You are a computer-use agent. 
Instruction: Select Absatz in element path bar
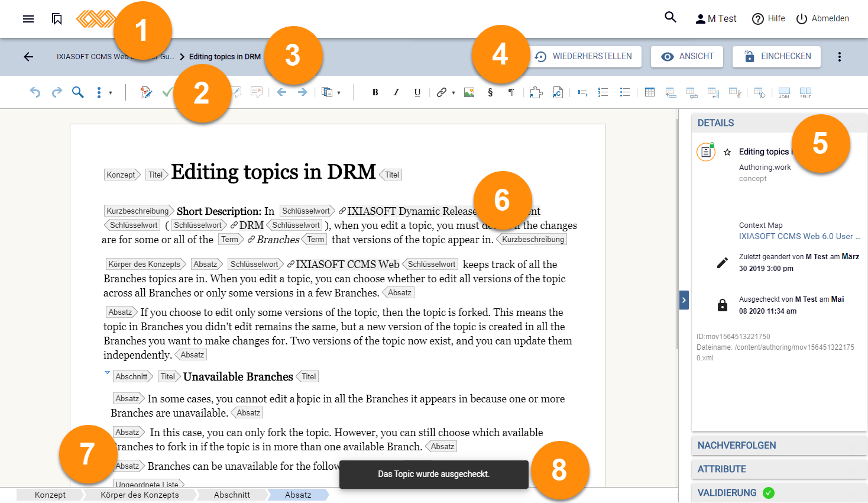(298, 495)
